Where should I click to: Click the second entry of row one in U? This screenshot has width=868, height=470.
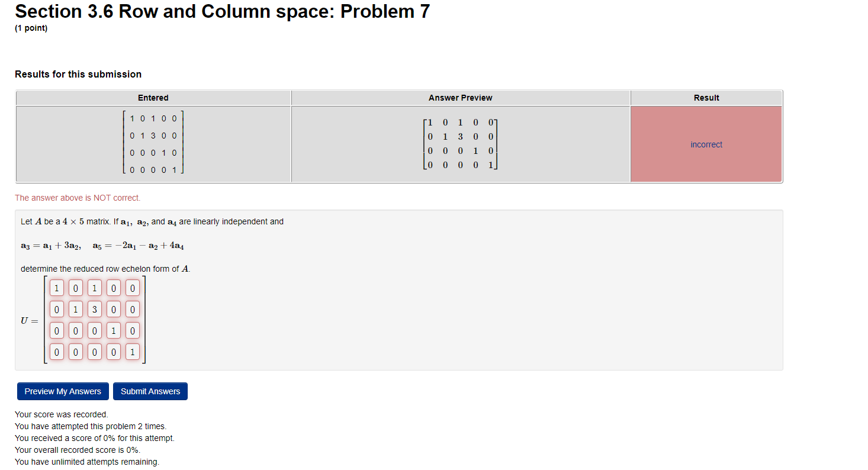(75, 288)
